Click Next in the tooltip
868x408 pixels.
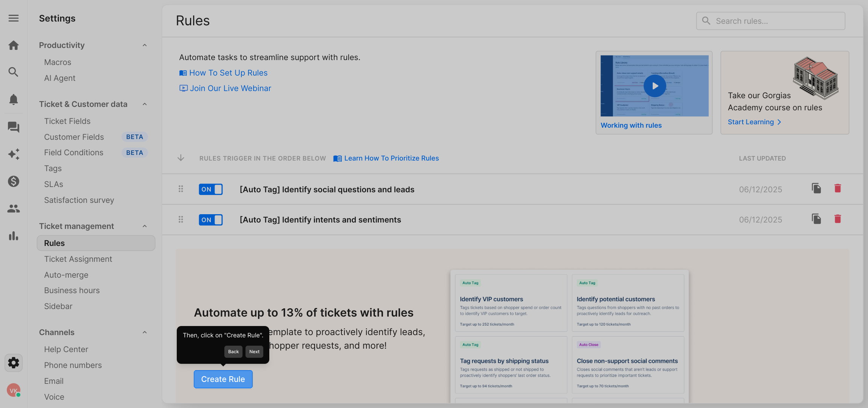point(254,352)
